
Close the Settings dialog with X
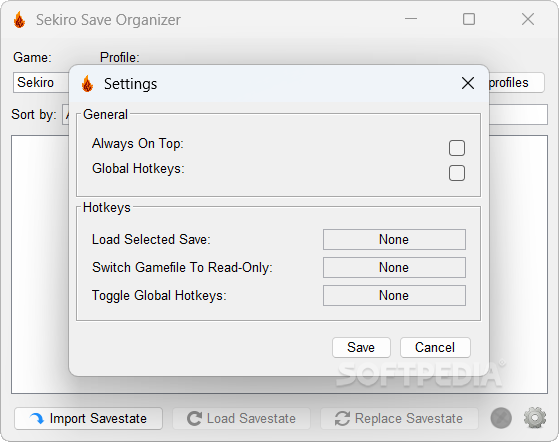click(x=468, y=83)
